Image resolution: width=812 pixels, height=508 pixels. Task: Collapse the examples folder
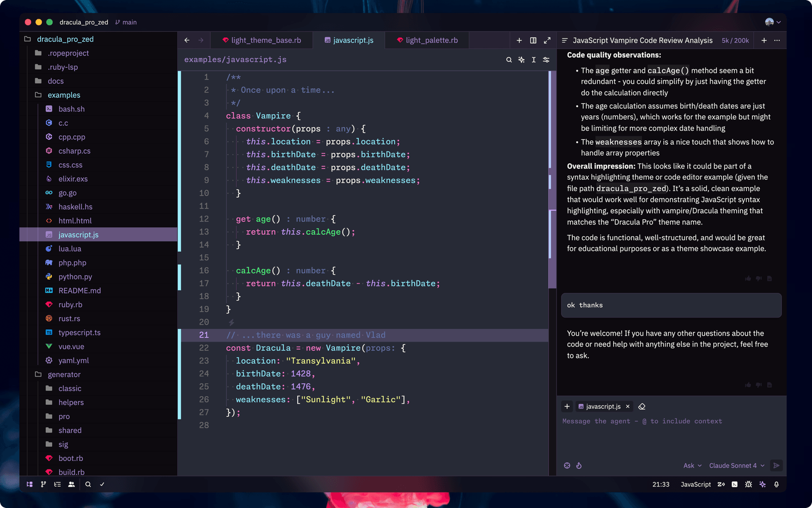click(x=63, y=95)
